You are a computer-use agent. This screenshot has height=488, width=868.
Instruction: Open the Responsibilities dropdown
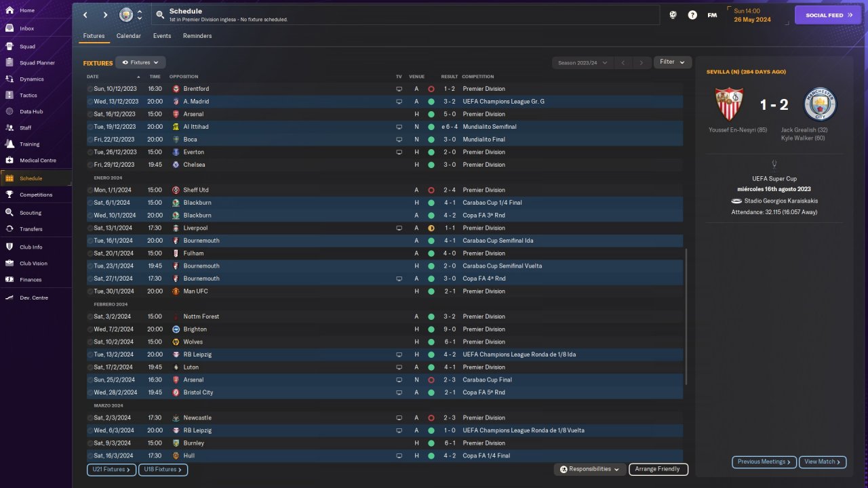[x=589, y=469]
